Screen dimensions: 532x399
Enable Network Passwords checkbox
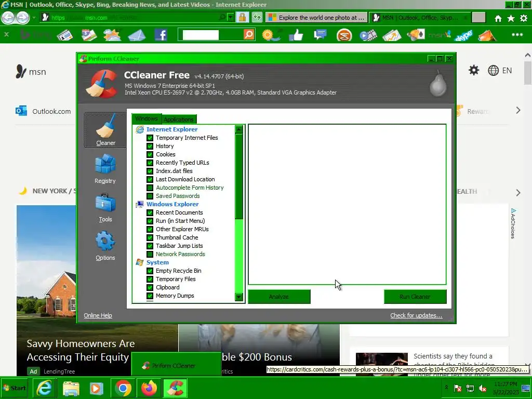150,254
